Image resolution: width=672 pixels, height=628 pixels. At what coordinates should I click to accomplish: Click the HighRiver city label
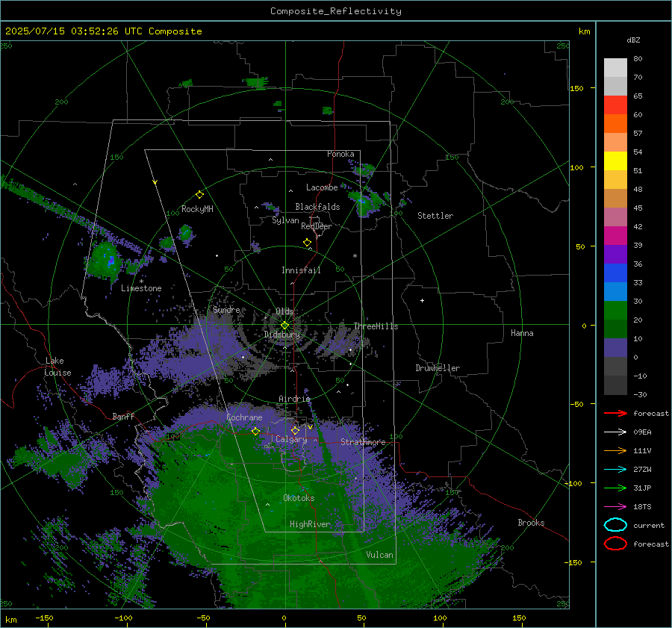click(310, 524)
